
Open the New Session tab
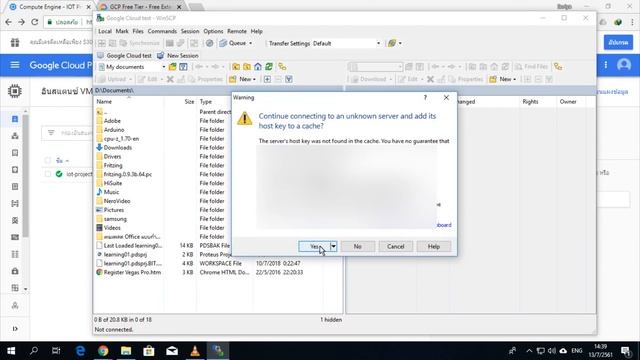click(178, 56)
